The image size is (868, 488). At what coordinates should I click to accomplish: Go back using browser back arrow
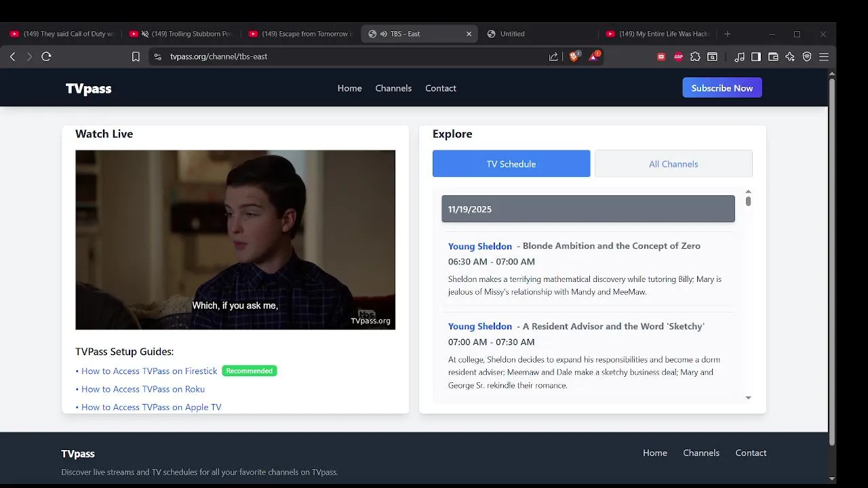pos(12,57)
